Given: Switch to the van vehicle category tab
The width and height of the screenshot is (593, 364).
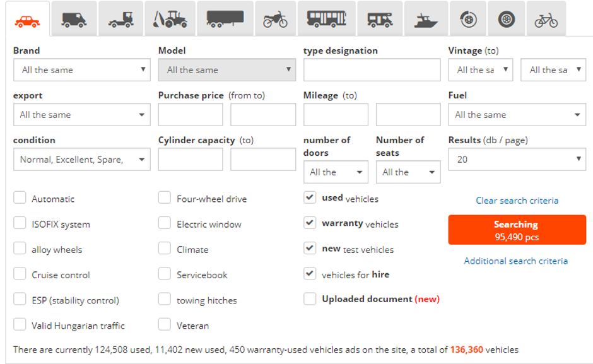Looking at the screenshot, I should pos(73,17).
